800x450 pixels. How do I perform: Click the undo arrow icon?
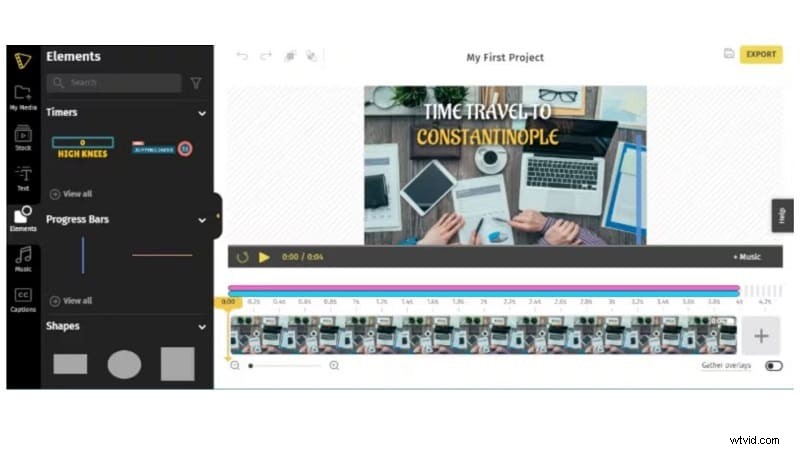242,56
